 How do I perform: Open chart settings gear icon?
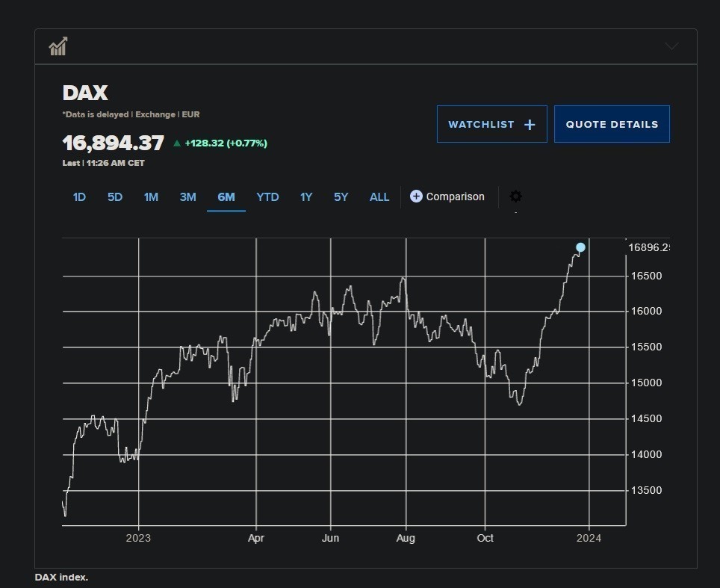coord(515,196)
